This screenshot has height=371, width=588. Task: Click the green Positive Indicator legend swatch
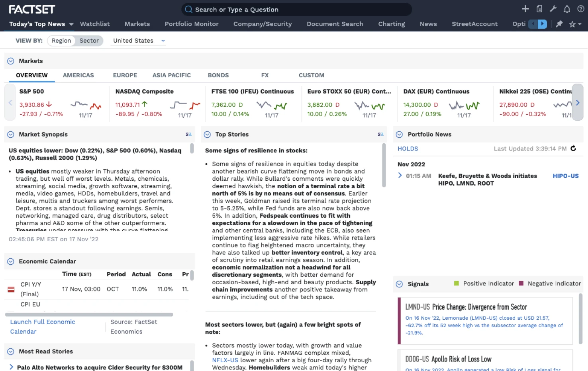457,283
